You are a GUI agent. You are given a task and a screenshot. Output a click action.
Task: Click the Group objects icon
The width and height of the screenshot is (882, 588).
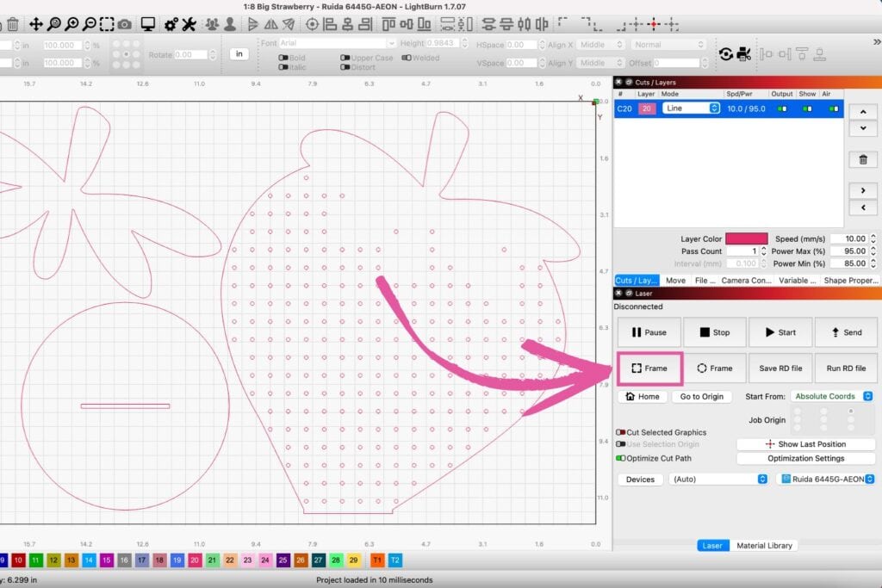coord(212,24)
